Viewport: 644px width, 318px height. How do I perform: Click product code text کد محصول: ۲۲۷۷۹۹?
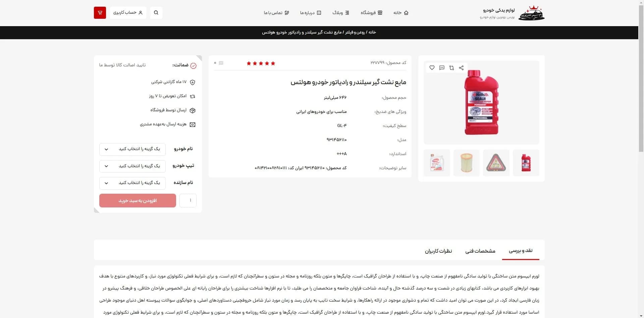pos(388,63)
